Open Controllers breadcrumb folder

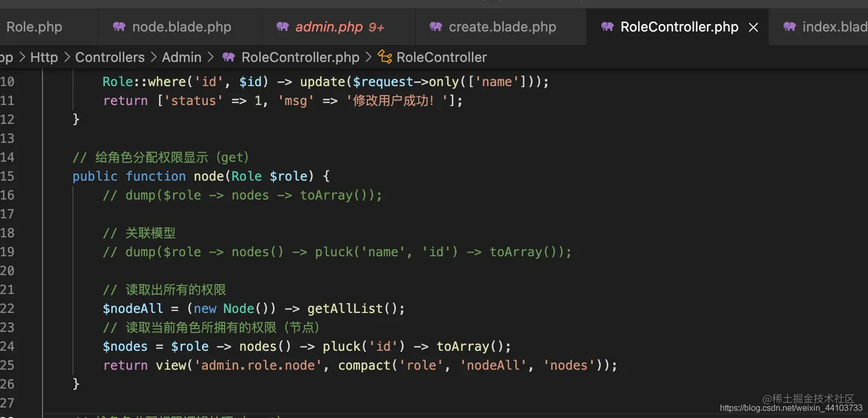110,57
